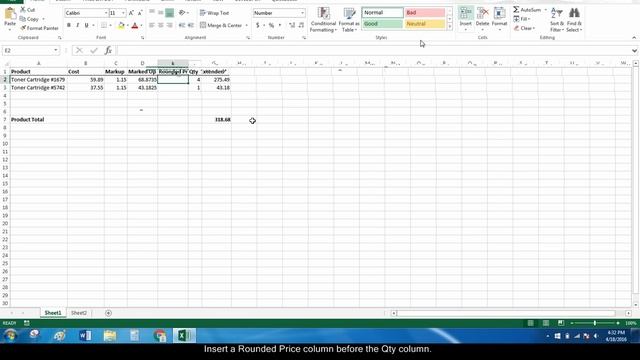Open Word from the Windows taskbar
This screenshot has width=640, height=360.
(85, 336)
